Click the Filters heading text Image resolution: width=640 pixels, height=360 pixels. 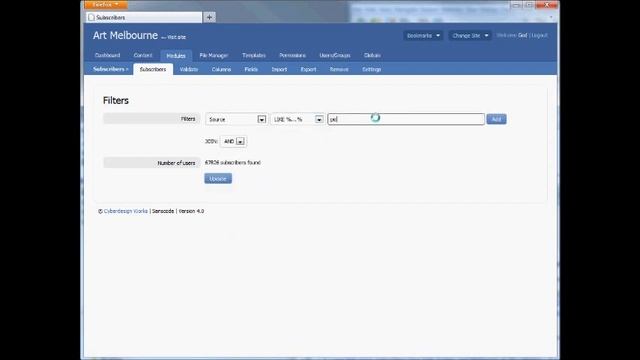pyautogui.click(x=116, y=100)
